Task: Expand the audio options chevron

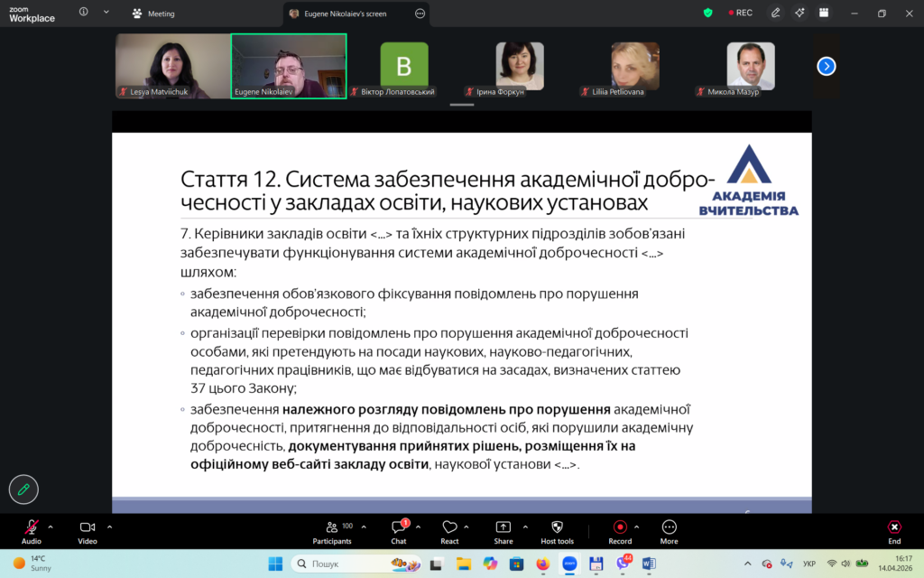Action: 51,527
